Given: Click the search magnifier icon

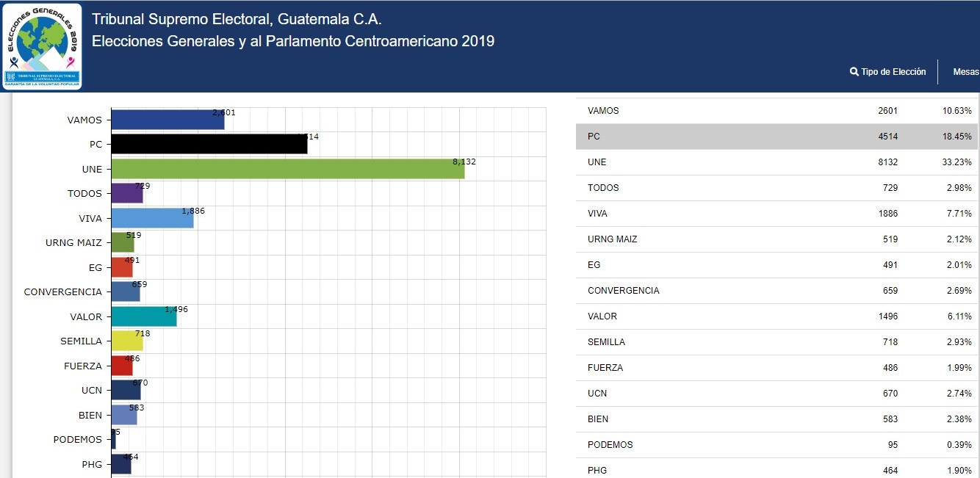Looking at the screenshot, I should click(854, 72).
